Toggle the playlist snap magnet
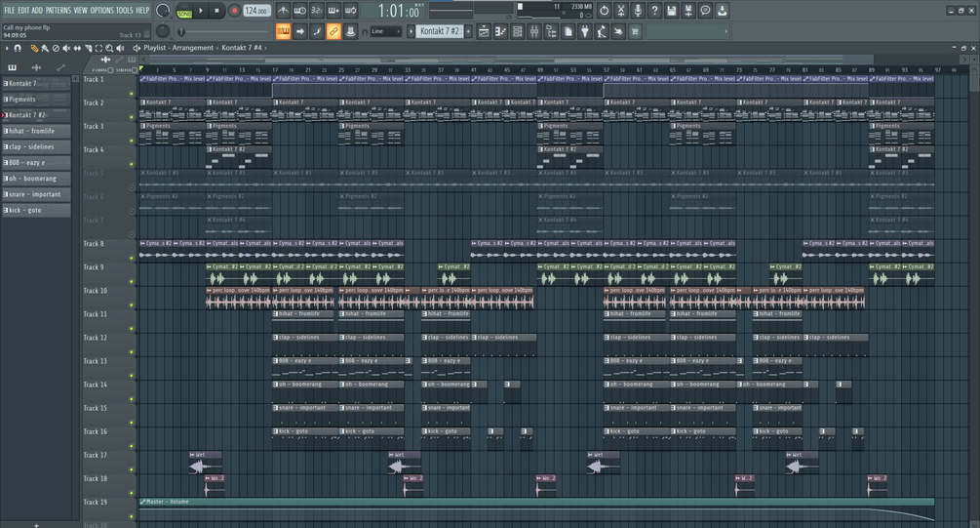This screenshot has width=980, height=528. pyautogui.click(x=18, y=48)
